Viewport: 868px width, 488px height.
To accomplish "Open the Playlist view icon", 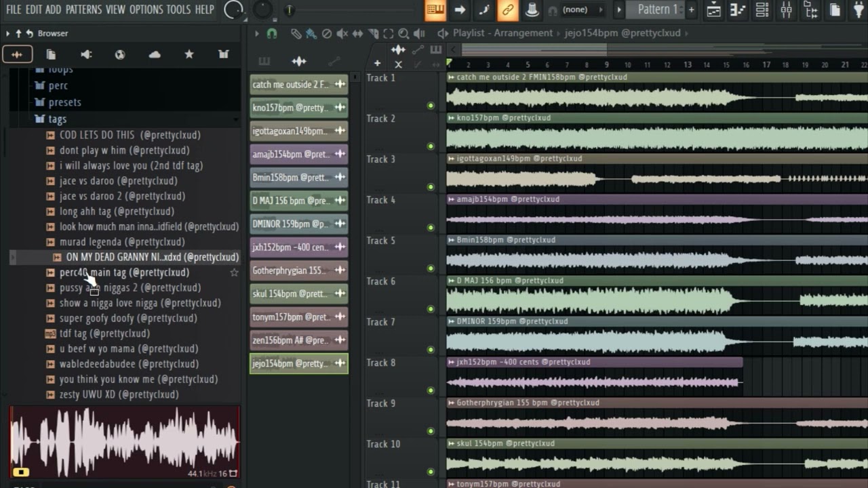I will click(713, 9).
